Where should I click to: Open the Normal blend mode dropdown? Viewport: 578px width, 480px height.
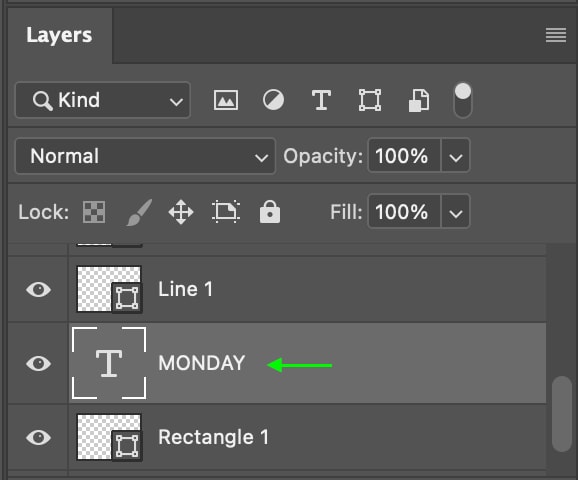click(145, 156)
